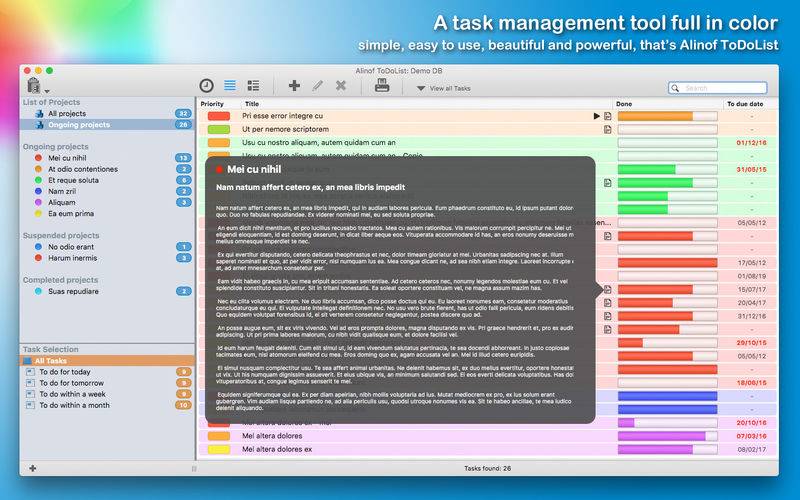This screenshot has width=800, height=500.
Task: Switch to the simple list view icon
Action: pos(230,85)
